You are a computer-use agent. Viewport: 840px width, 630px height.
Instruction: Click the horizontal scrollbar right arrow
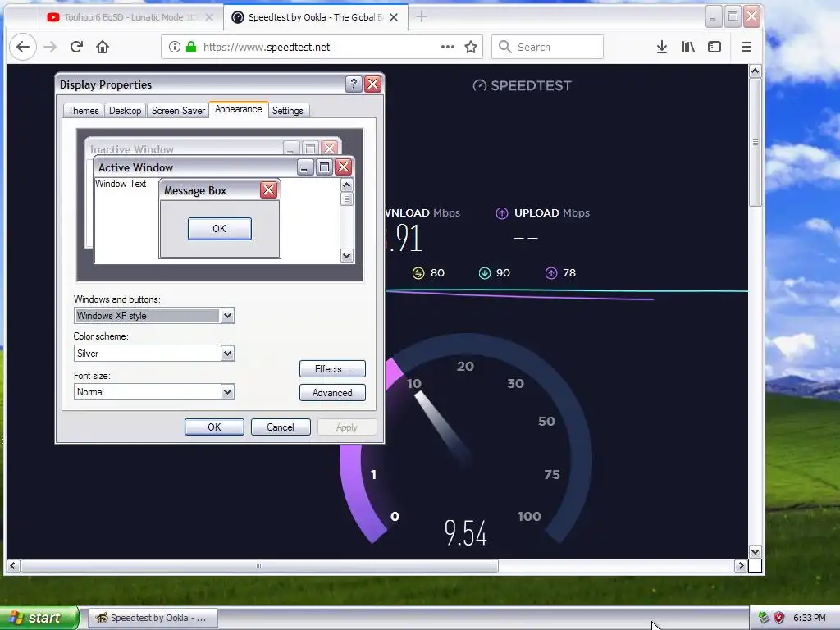[x=741, y=565]
